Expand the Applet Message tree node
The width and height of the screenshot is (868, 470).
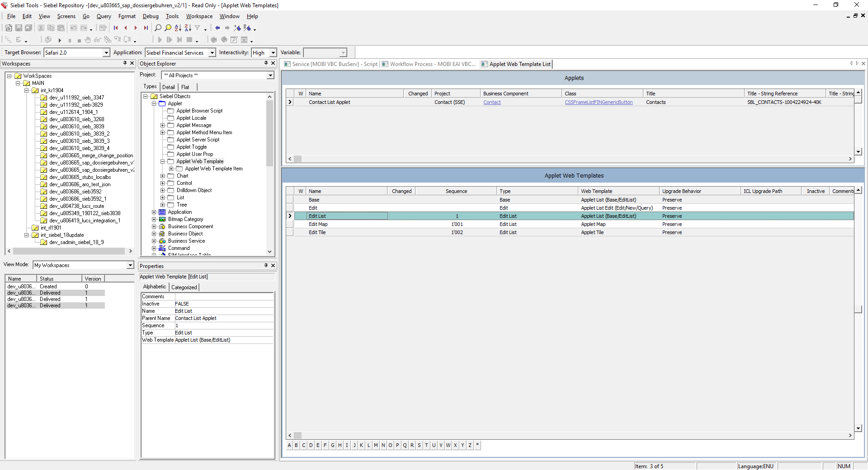(162, 125)
